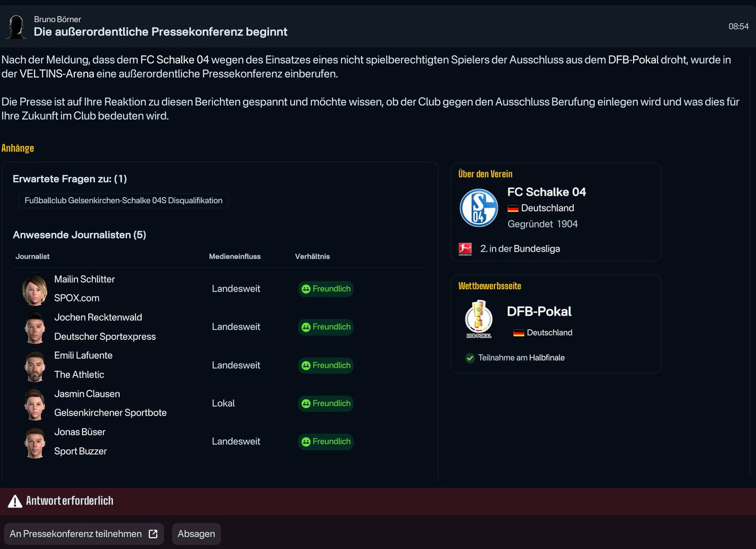This screenshot has height=549, width=756.
Task: Click Landesweit influence for Mailin Schlitter
Action: [x=236, y=289]
